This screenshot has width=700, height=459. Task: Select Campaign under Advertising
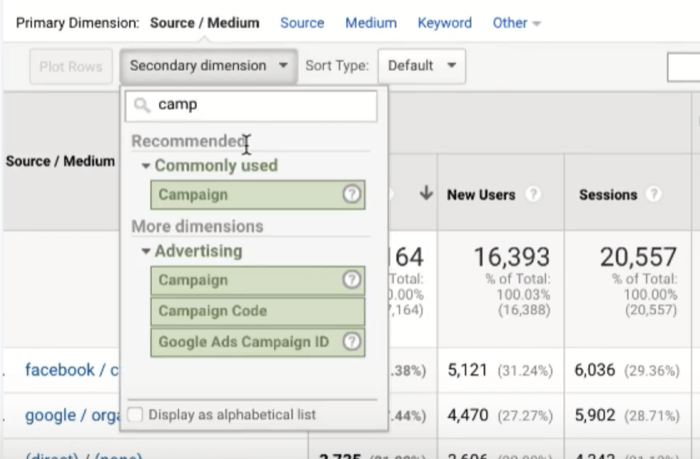[x=258, y=280]
